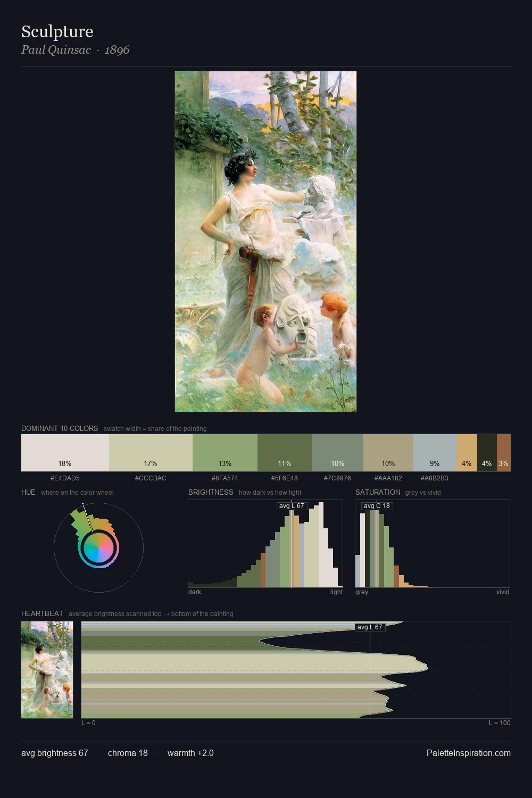Image resolution: width=532 pixels, height=798 pixels.
Task: Click the 'avg L 67' label in Heartbeat chart
Action: point(370,627)
